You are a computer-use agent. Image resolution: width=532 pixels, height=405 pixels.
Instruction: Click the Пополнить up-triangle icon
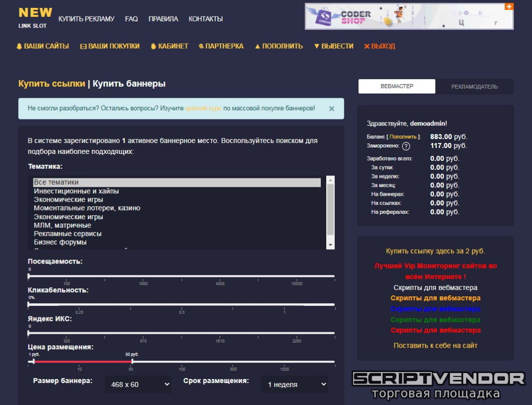(258, 46)
